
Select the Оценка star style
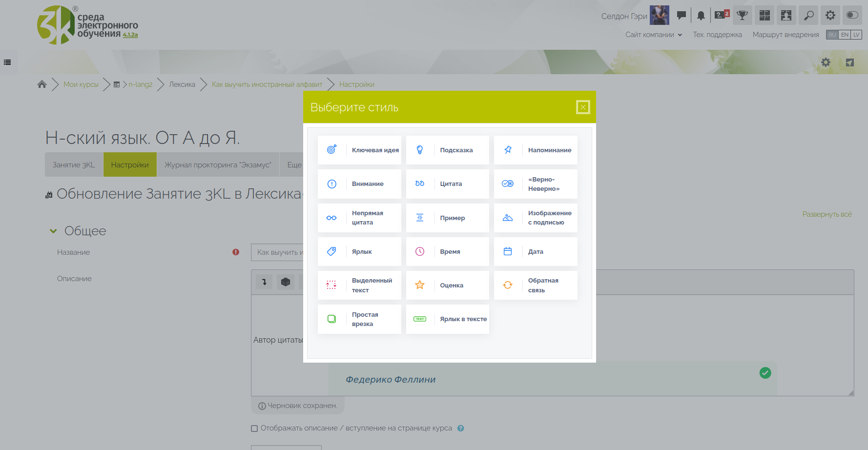pyautogui.click(x=447, y=286)
